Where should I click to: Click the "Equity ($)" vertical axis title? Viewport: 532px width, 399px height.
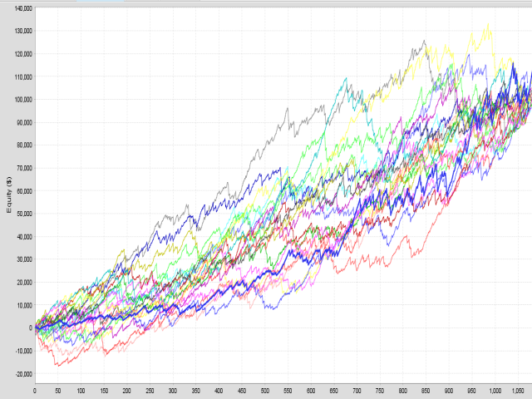pyautogui.click(x=9, y=195)
